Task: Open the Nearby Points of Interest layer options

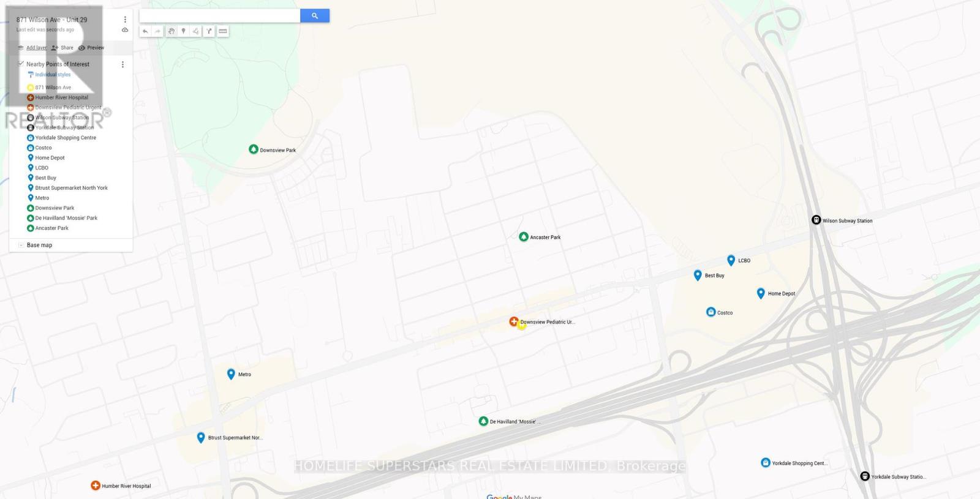Action: [x=123, y=64]
